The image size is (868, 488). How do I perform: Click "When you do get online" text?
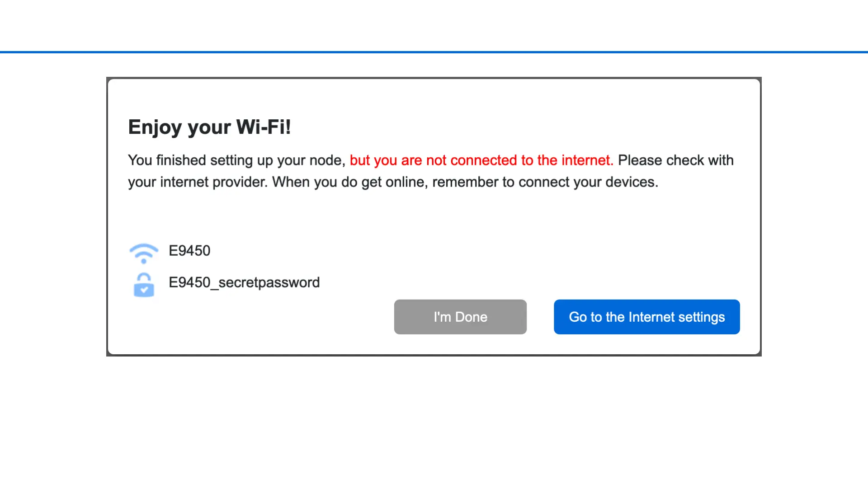(x=350, y=182)
